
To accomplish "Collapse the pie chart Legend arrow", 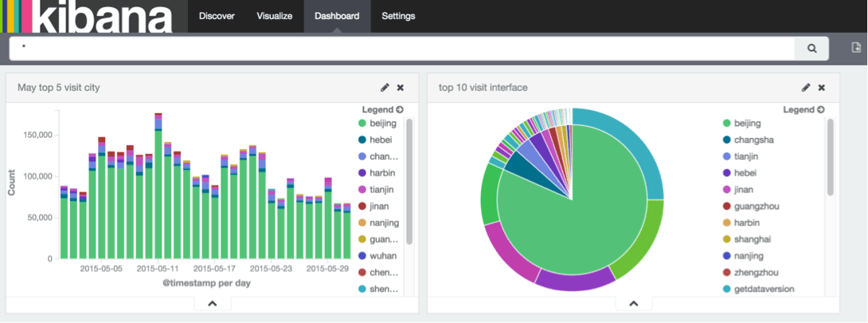I will [821, 110].
